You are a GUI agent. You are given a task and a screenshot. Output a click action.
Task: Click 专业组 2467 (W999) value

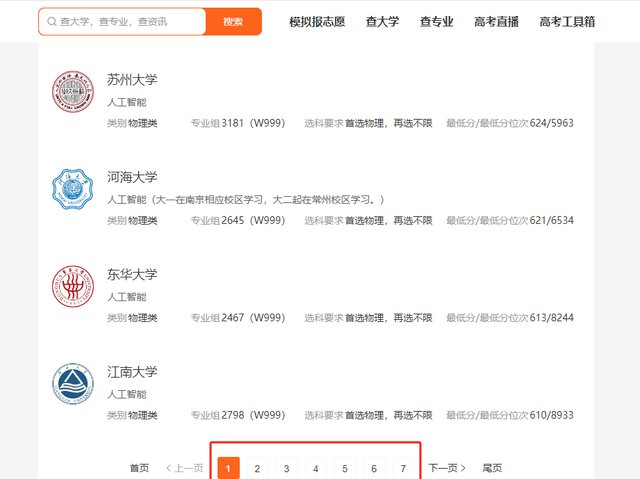coord(253,318)
